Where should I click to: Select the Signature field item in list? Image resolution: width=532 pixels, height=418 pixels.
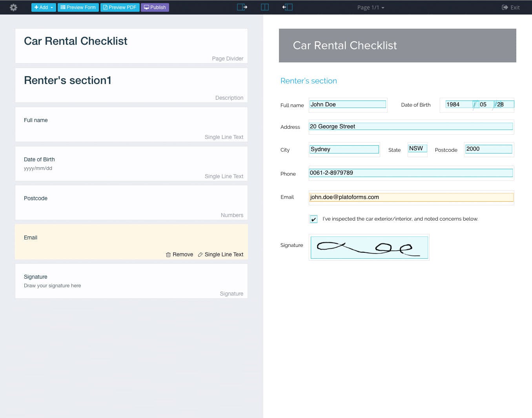(131, 281)
